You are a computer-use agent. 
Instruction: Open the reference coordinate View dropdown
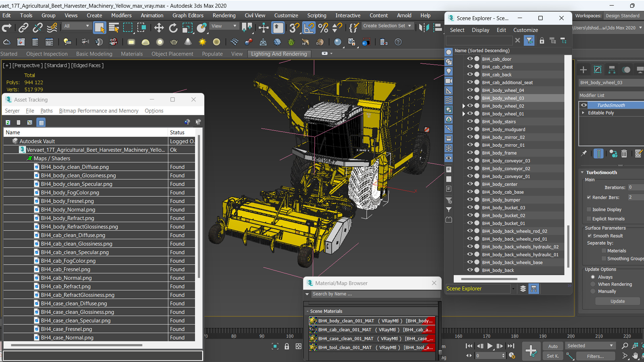tap(224, 26)
